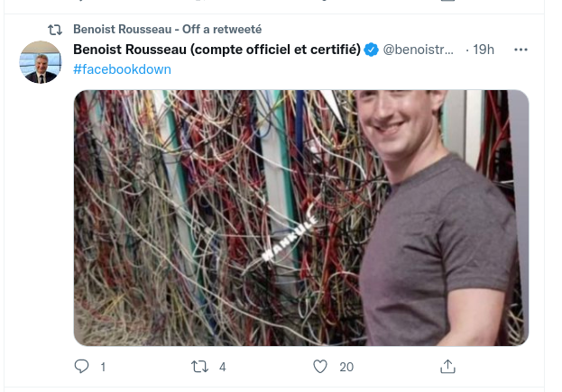Open the share tweet icon
The width and height of the screenshot is (562, 392).
tap(447, 367)
